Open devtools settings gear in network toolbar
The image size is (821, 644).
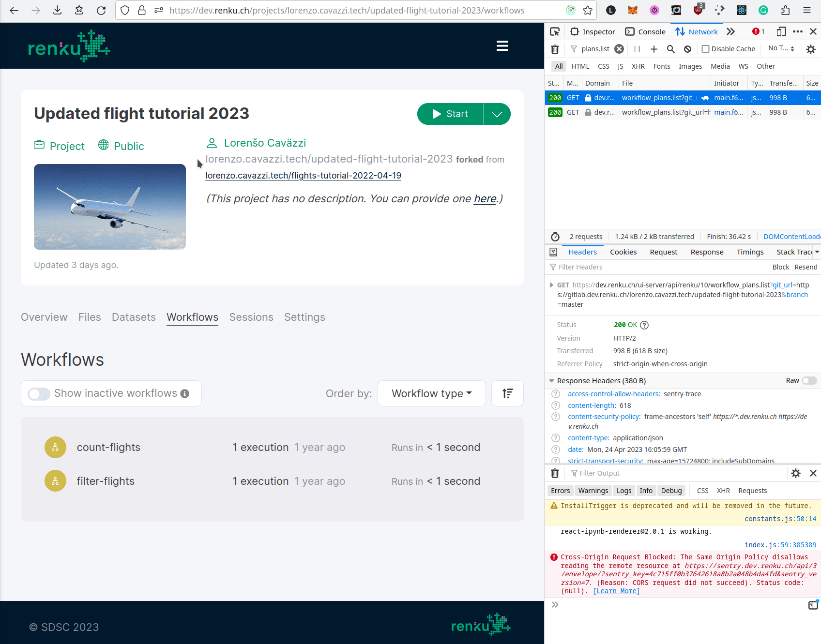pos(811,48)
